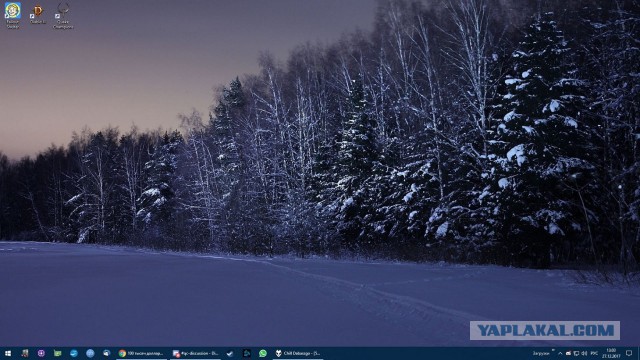Image resolution: width=640 pixels, height=360 pixels.
Task: Open the Diablo III desktop shortcut
Action: click(38, 14)
